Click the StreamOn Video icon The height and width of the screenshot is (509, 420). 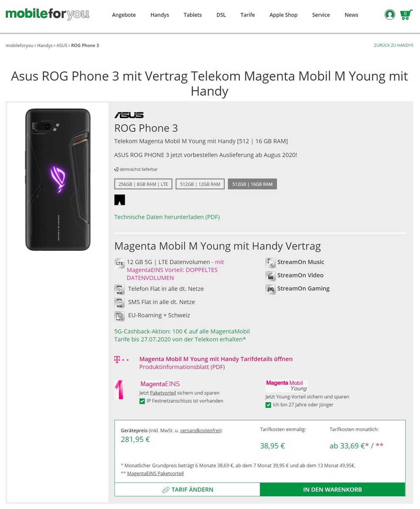270,276
